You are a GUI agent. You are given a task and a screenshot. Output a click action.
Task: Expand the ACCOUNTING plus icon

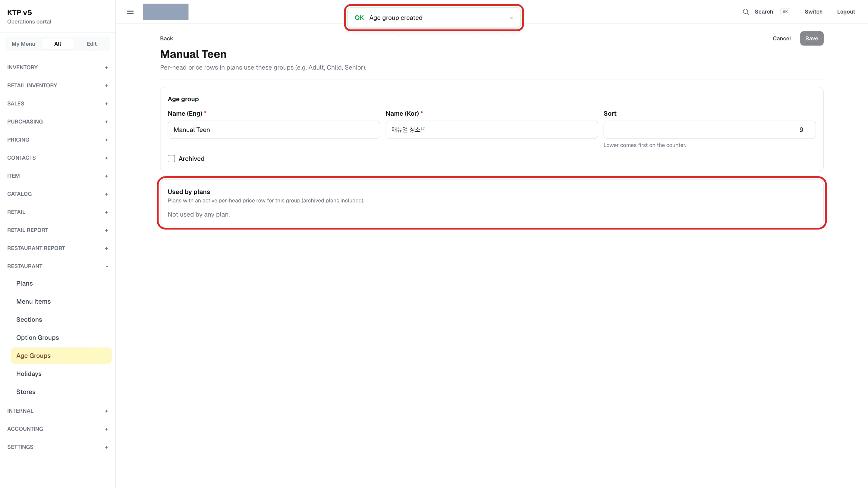[x=106, y=429]
